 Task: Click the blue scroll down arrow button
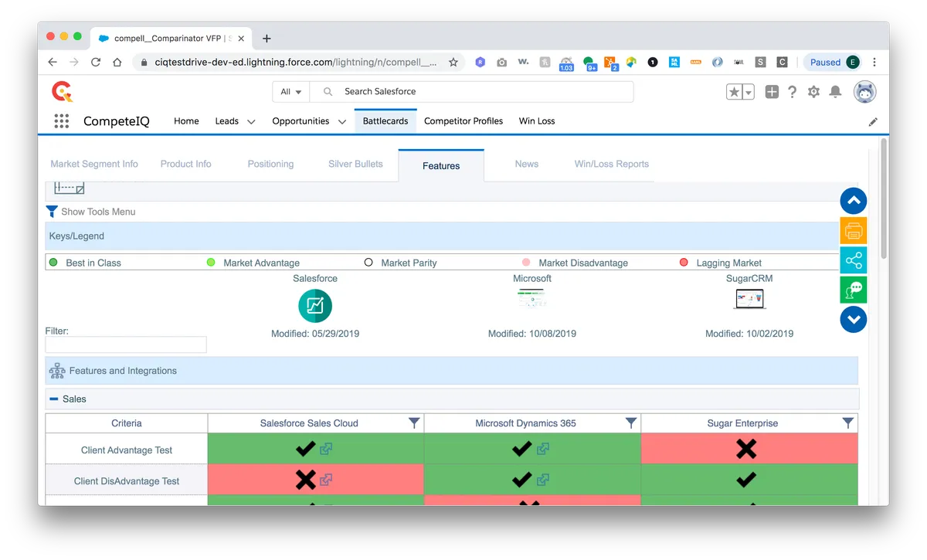[854, 319]
